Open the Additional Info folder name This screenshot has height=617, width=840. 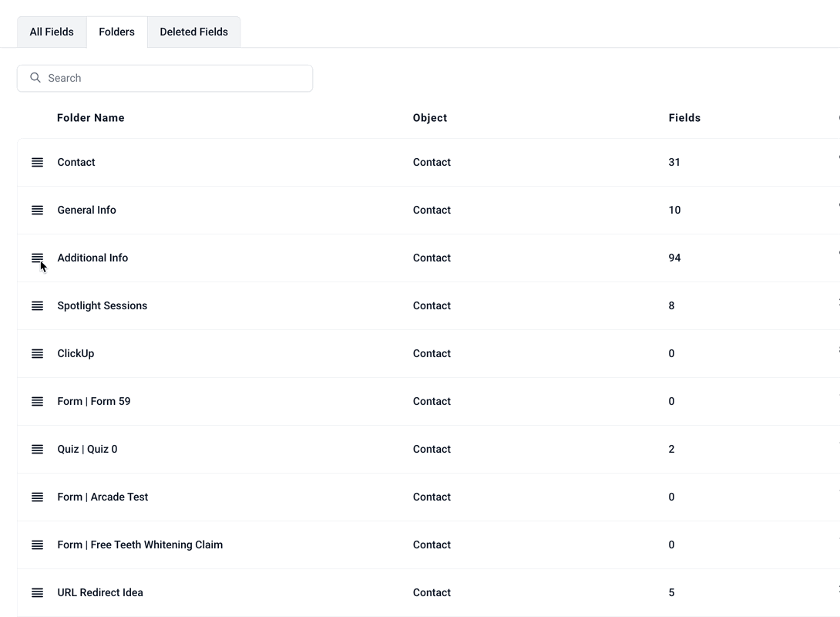(x=92, y=258)
